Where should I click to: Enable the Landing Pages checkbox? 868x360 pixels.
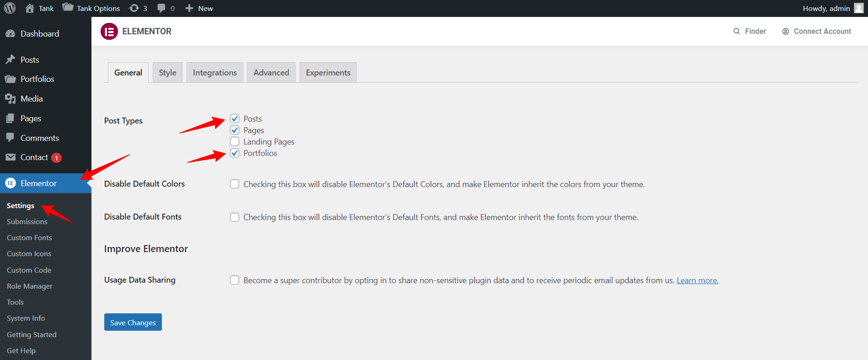tap(235, 142)
